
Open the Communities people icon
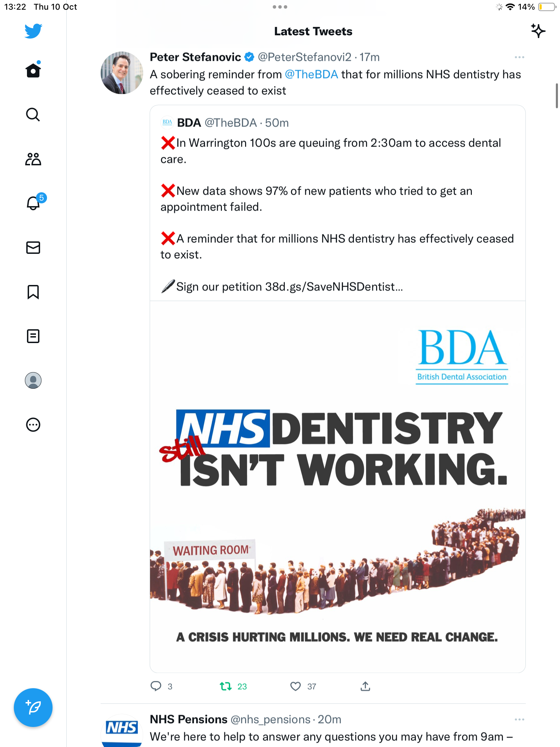[x=33, y=159]
